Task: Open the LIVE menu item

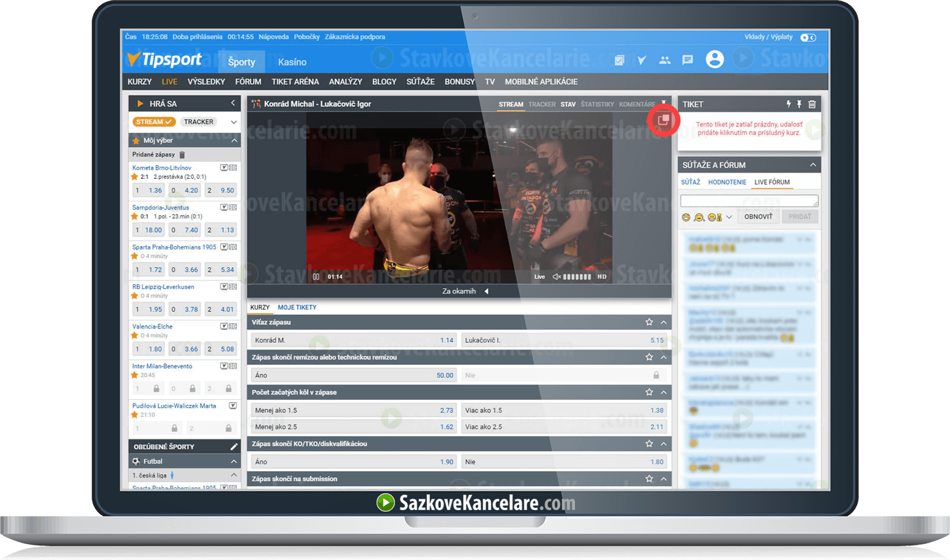Action: [x=170, y=82]
